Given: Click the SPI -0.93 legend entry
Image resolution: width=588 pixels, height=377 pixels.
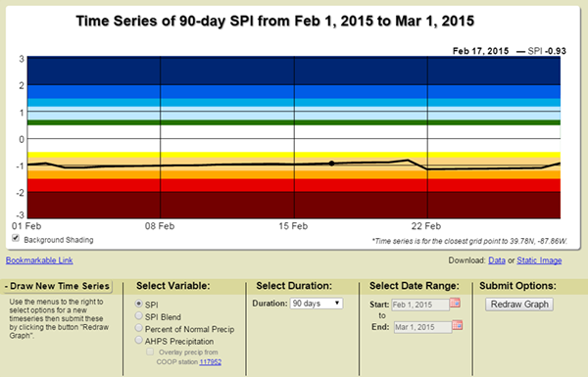Looking at the screenshot, I should point(541,51).
